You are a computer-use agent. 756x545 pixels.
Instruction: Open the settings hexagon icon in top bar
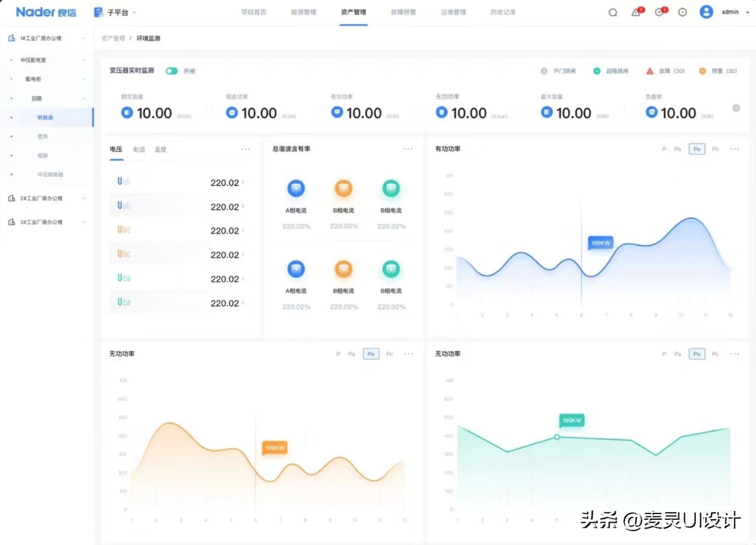[682, 12]
